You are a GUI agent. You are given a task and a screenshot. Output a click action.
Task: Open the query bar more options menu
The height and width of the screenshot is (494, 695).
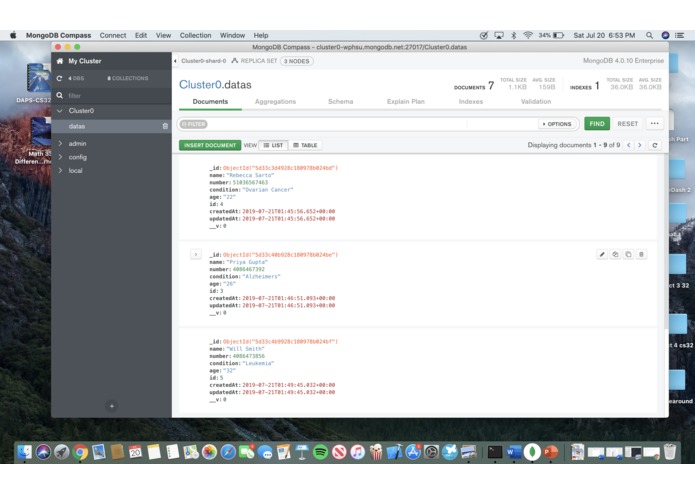click(655, 124)
